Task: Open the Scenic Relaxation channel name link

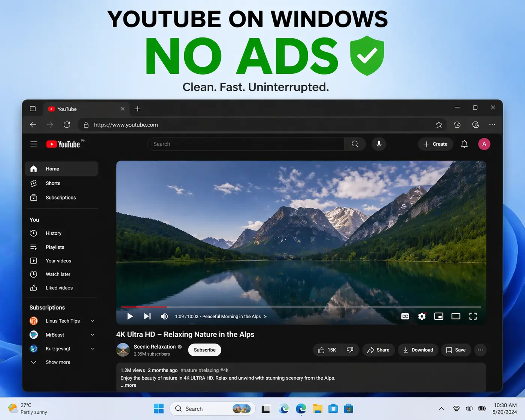Action: click(155, 347)
